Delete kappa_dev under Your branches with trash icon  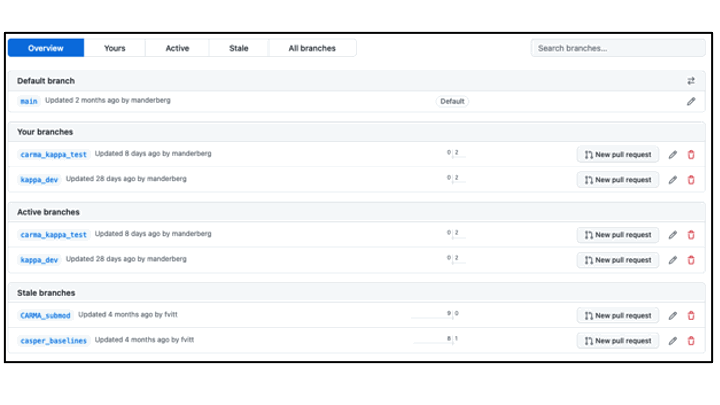tap(690, 180)
